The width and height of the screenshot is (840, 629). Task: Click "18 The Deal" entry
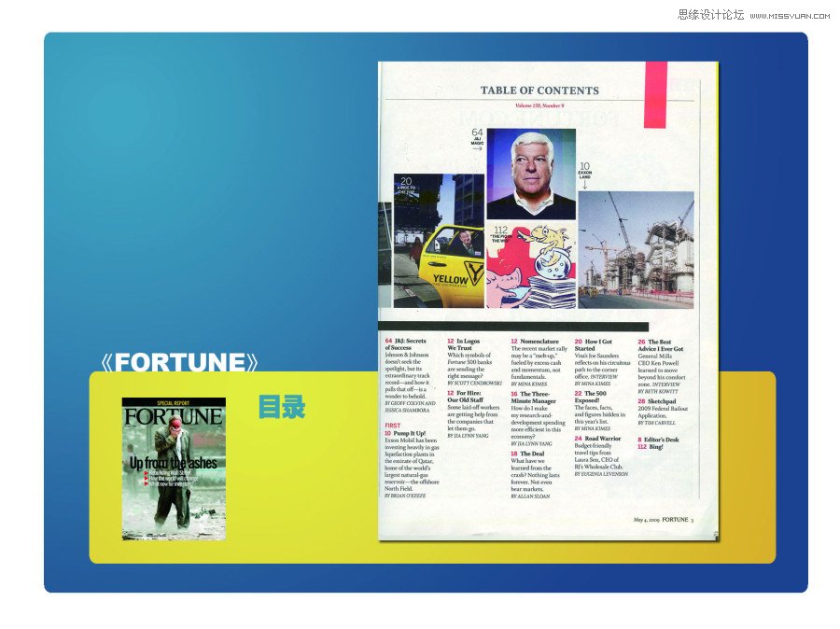(x=527, y=454)
